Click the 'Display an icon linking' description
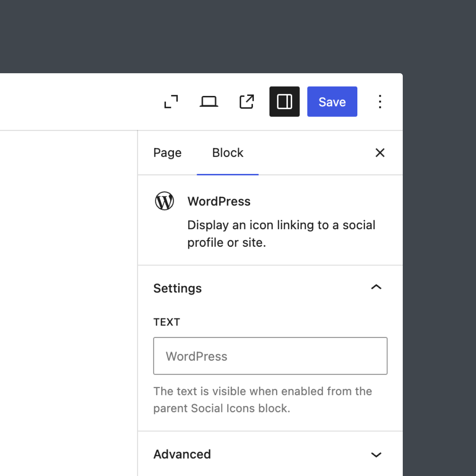 click(281, 234)
